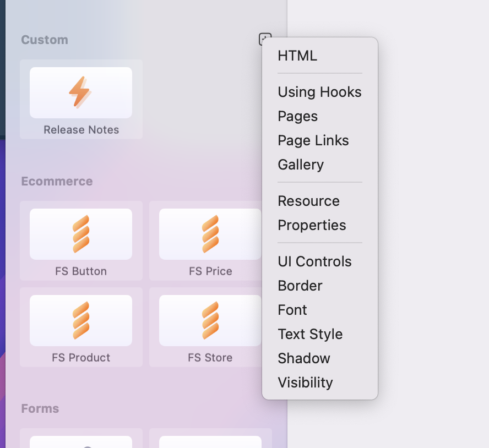
Task: Click Border in the popup menu
Action: click(x=300, y=286)
